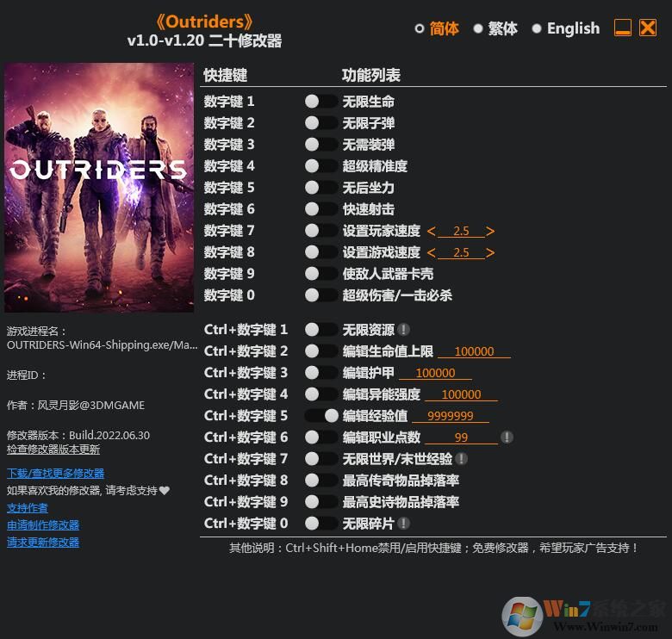Image resolution: width=672 pixels, height=639 pixels.
Task: Select 简体 language radio button
Action: click(x=420, y=28)
